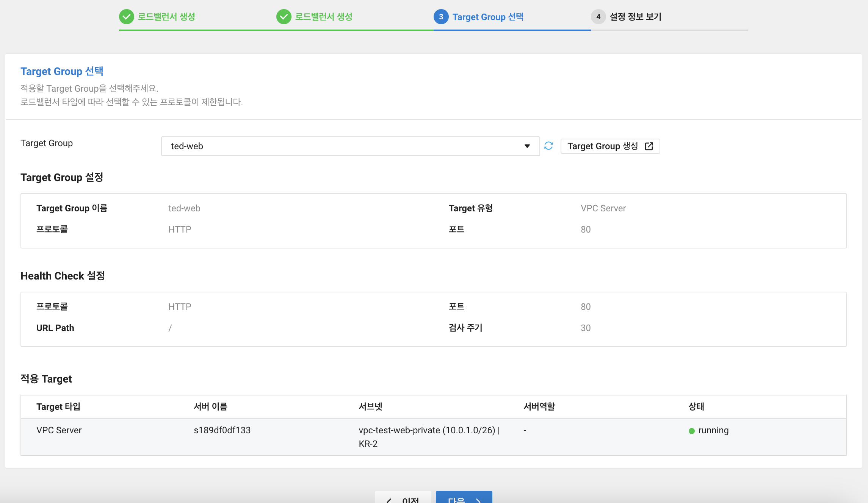Click the right chevron on 다음 button

click(478, 500)
